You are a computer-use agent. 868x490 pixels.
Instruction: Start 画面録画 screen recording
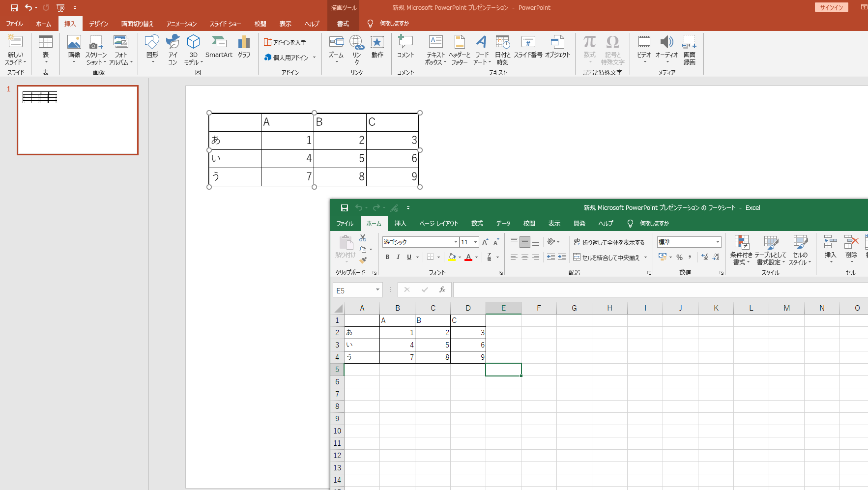click(x=690, y=50)
